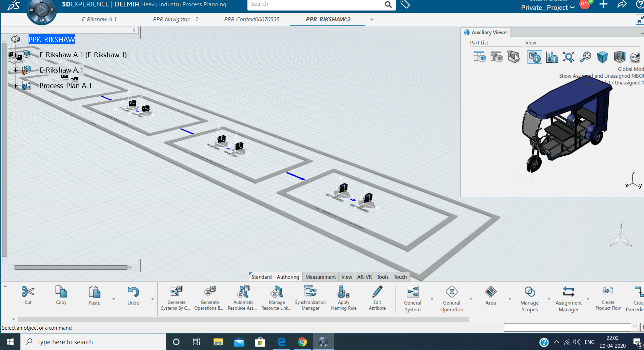Image resolution: width=644 pixels, height=350 pixels.
Task: Click third Part List icon in Auxiliary Viewer
Action: 514,57
